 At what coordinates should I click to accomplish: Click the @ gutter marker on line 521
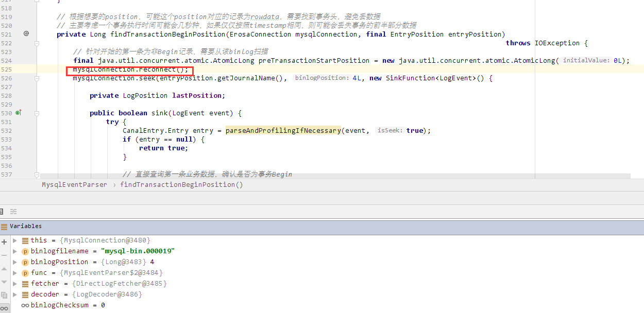pos(26,34)
